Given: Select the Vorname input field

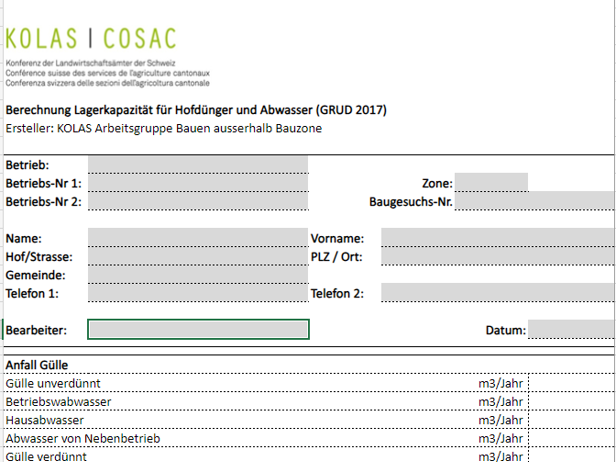Looking at the screenshot, I should point(497,238).
